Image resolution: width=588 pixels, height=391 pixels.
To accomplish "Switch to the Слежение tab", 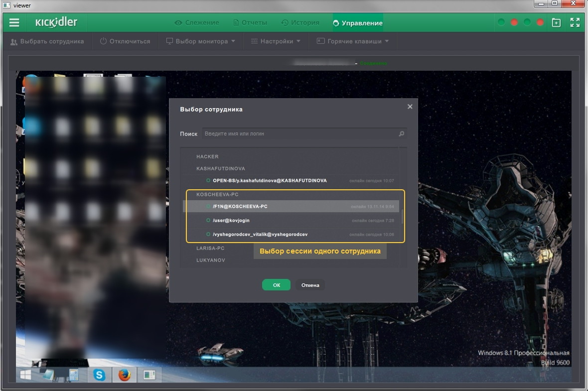I will pos(197,22).
